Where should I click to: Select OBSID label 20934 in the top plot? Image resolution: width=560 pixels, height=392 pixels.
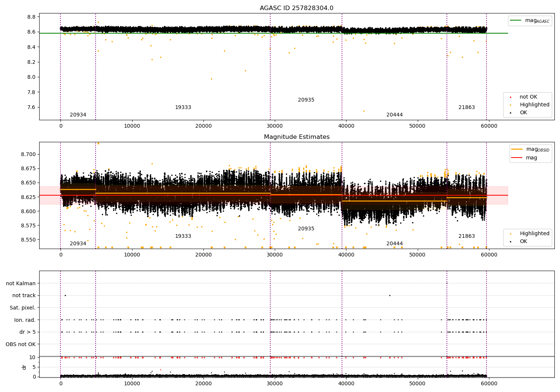click(78, 115)
